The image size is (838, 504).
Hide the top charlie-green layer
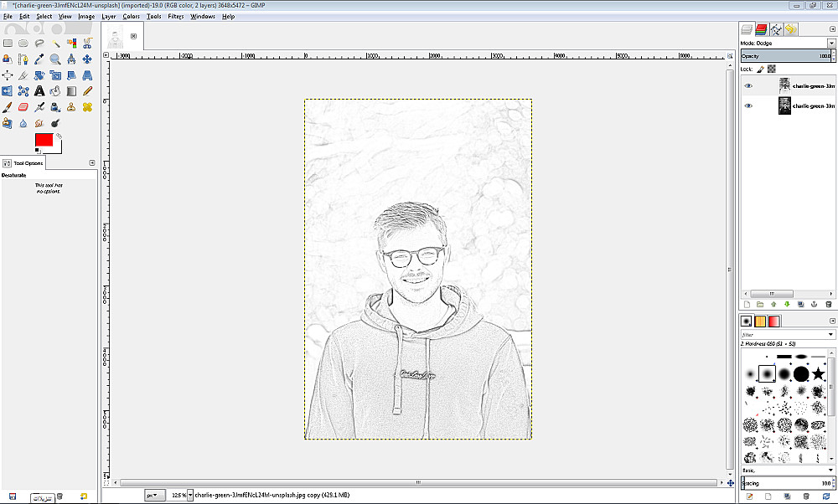748,85
